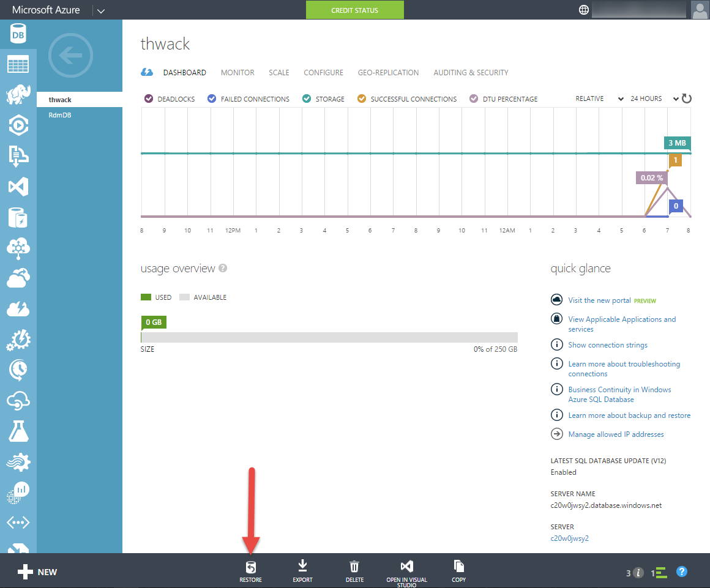Open the quick start cloud icon tab
710x588 pixels.
pos(147,72)
